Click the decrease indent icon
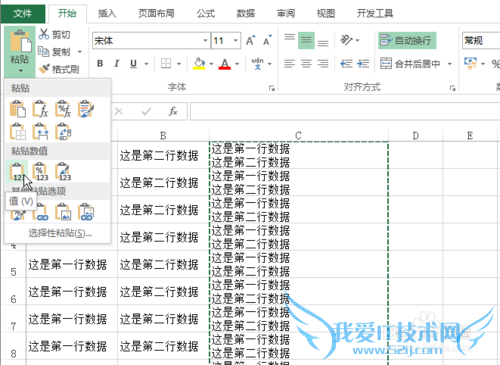Screen dimensions: 500x365 [x=346, y=63]
